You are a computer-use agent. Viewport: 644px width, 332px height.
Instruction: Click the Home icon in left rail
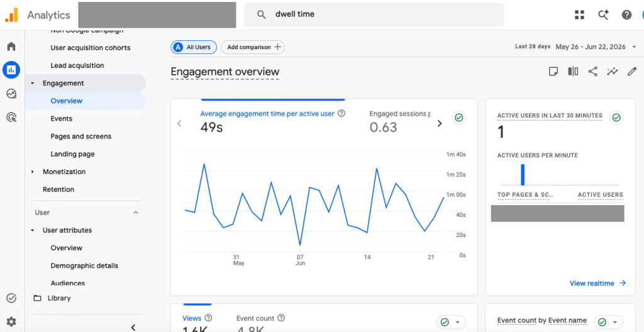11,46
